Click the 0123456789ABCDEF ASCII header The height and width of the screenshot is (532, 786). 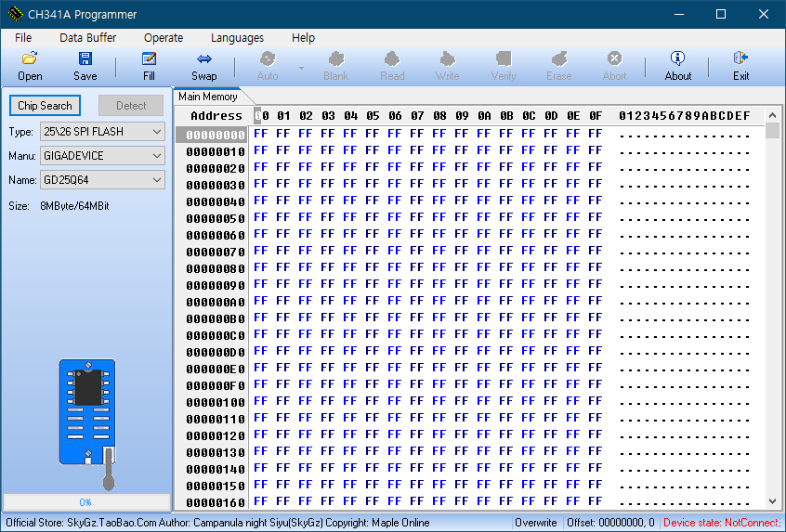point(684,116)
